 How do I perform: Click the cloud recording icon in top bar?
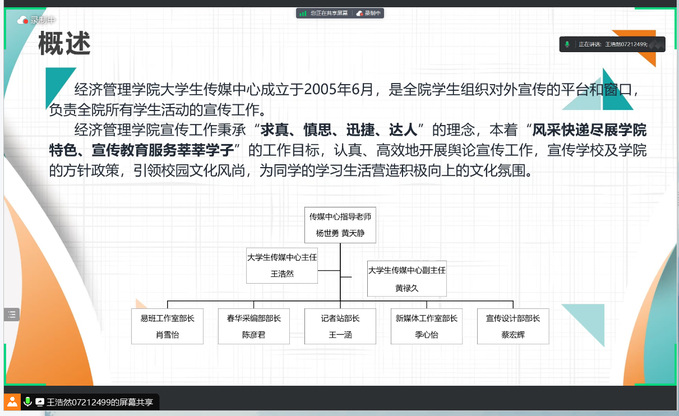[x=361, y=13]
